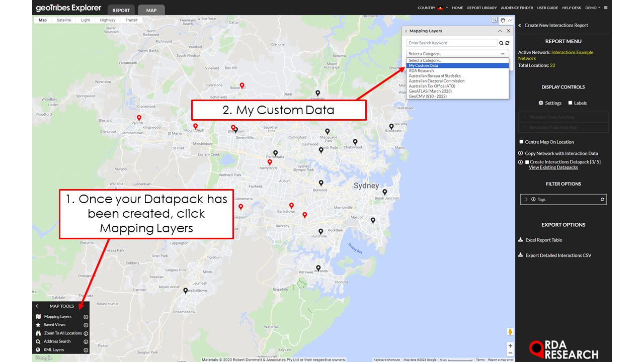Image resolution: width=644 pixels, height=362 pixels.
Task: Switch to the MAP tab
Action: coord(151,10)
